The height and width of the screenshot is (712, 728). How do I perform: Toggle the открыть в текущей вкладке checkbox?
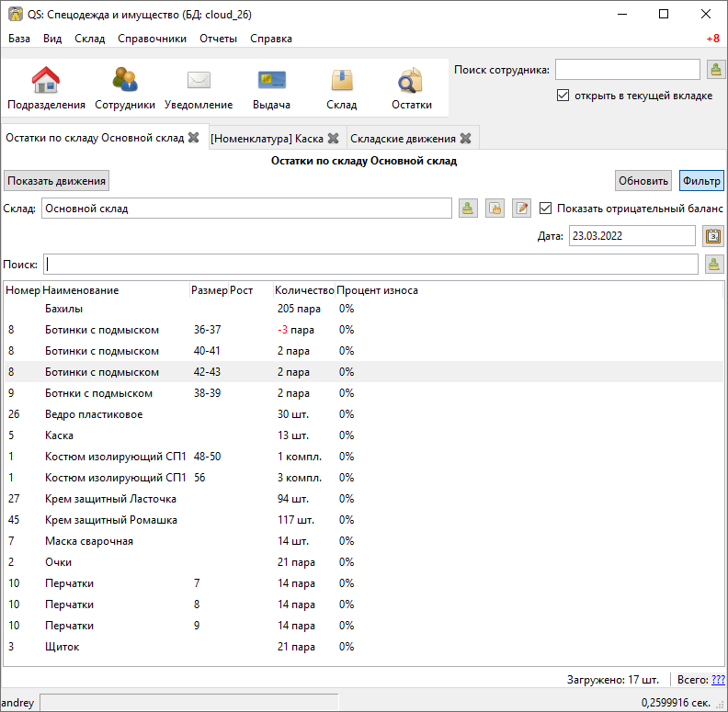pos(563,96)
